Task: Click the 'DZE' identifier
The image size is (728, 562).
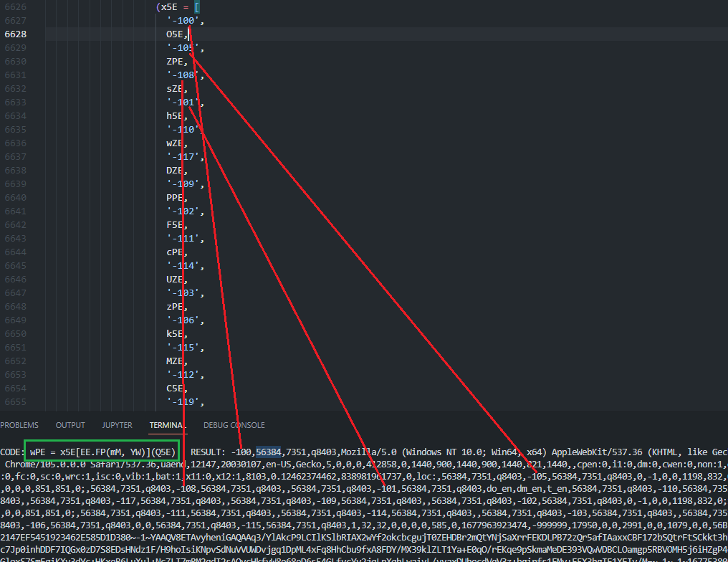Action: [x=175, y=171]
